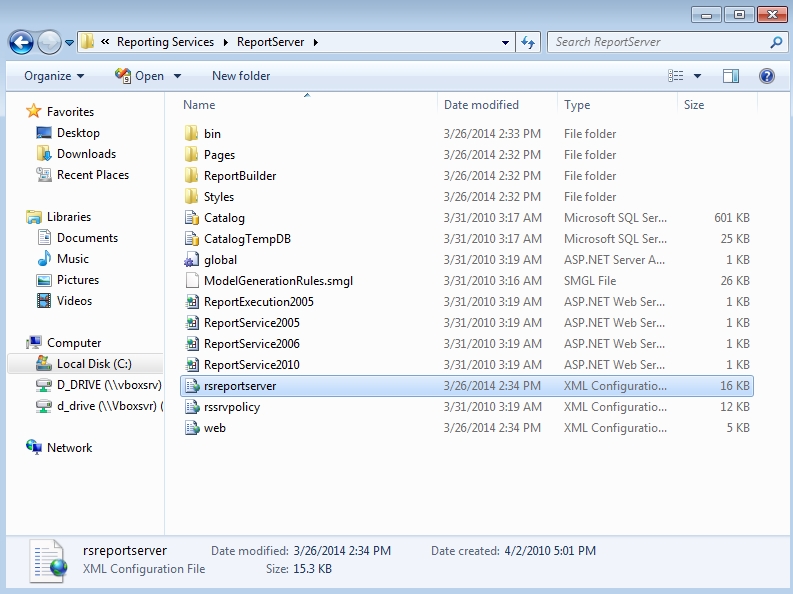Open the view options dropdown arrow
The height and width of the screenshot is (594, 793).
coord(697,76)
